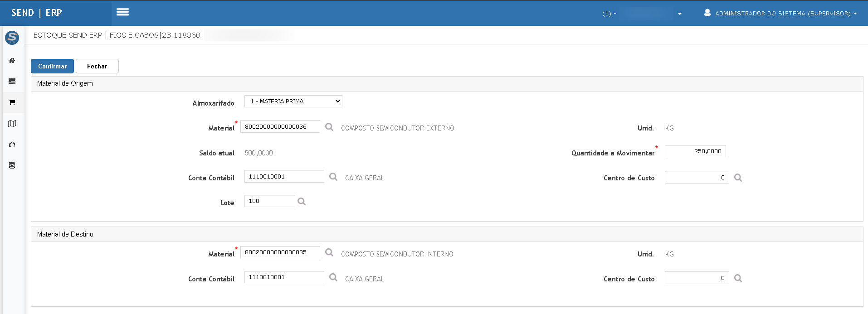868x314 pixels.
Task: Click the Lote input field
Action: click(x=269, y=201)
